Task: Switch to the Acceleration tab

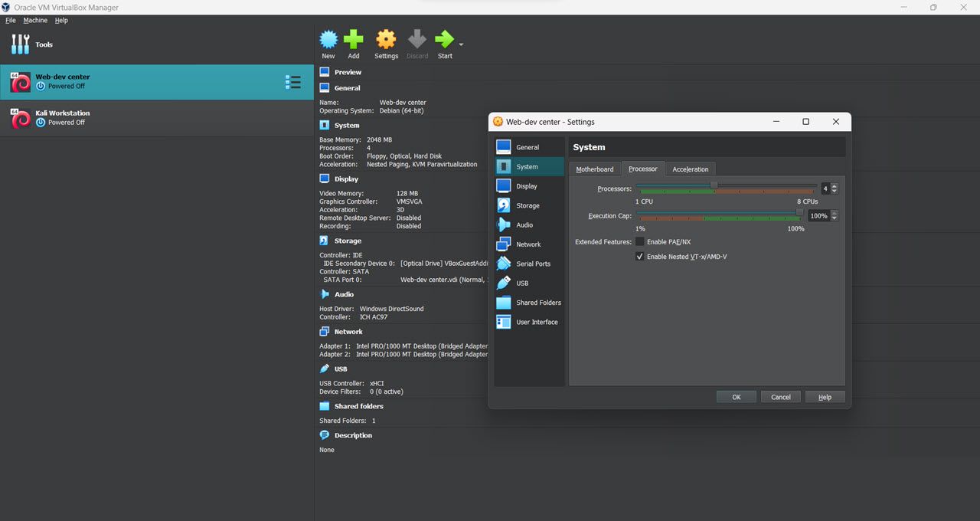Action: [690, 169]
